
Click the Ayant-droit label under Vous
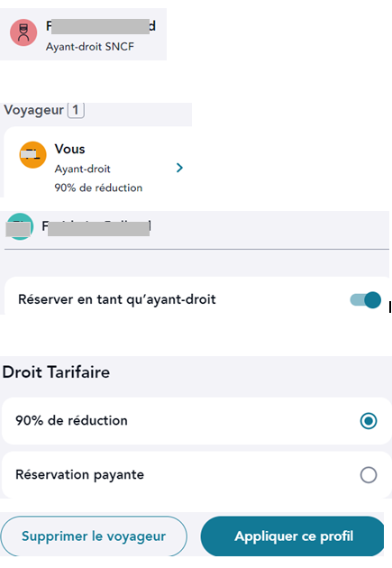tap(83, 169)
